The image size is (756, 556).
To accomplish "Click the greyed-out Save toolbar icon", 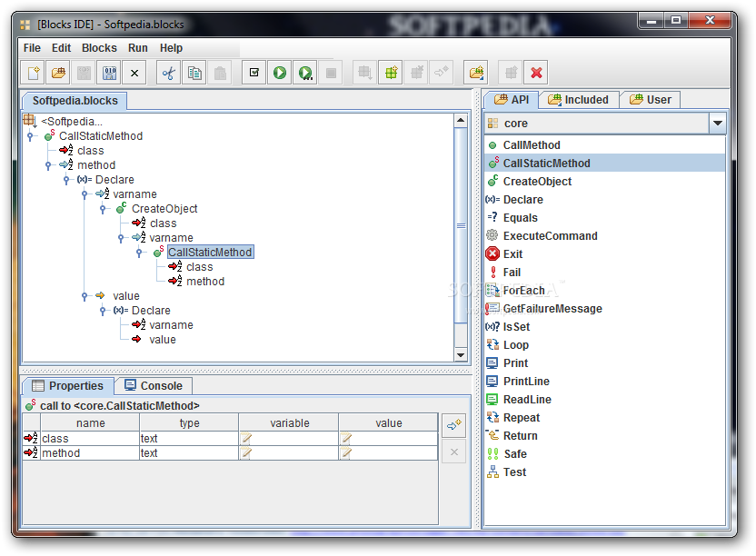I will pos(84,73).
